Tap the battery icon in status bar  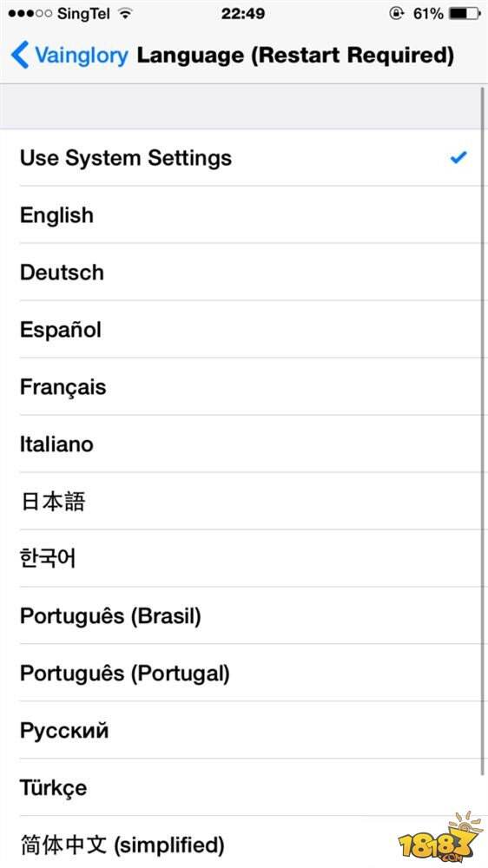tap(465, 13)
